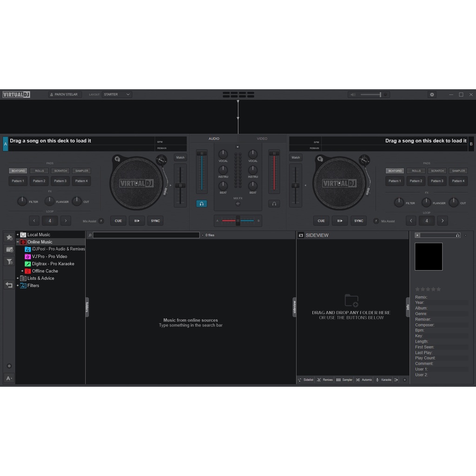Switch to the Karaoke tab in Sideview
The image size is (476, 476).
[x=384, y=380]
